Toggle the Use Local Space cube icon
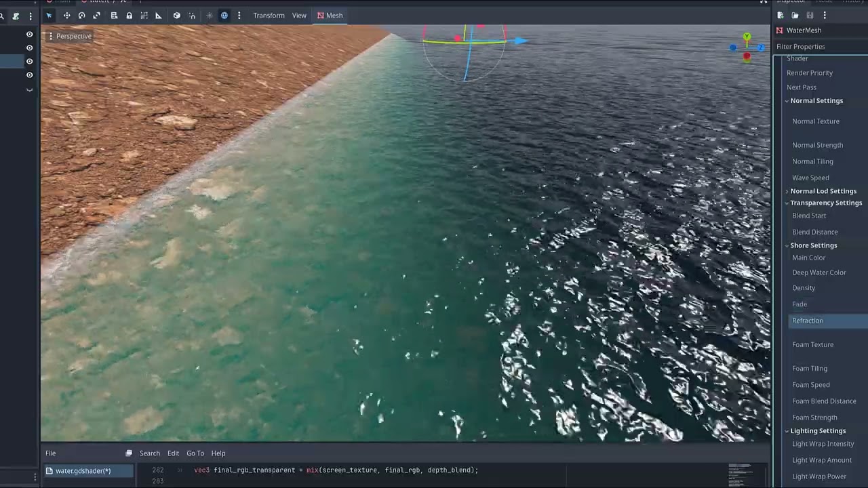 coord(176,15)
